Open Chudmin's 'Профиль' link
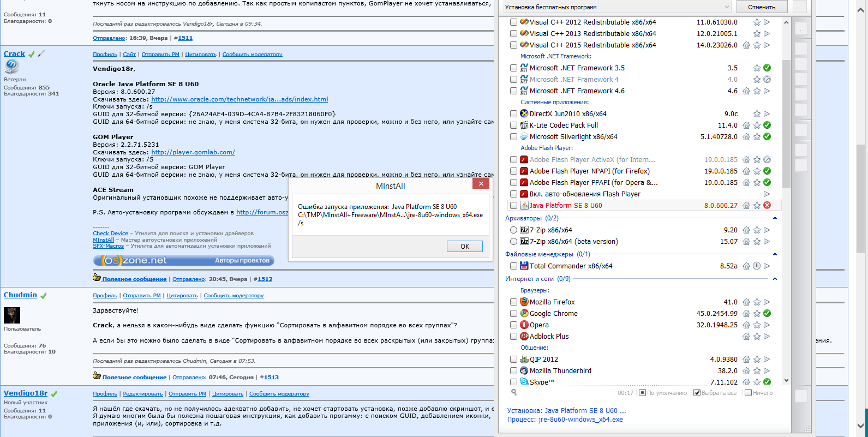The width and height of the screenshot is (868, 437). tap(105, 296)
